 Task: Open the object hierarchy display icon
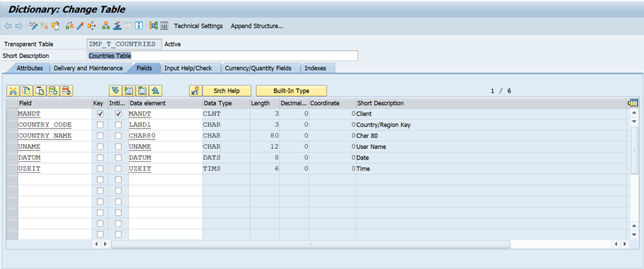(x=106, y=26)
